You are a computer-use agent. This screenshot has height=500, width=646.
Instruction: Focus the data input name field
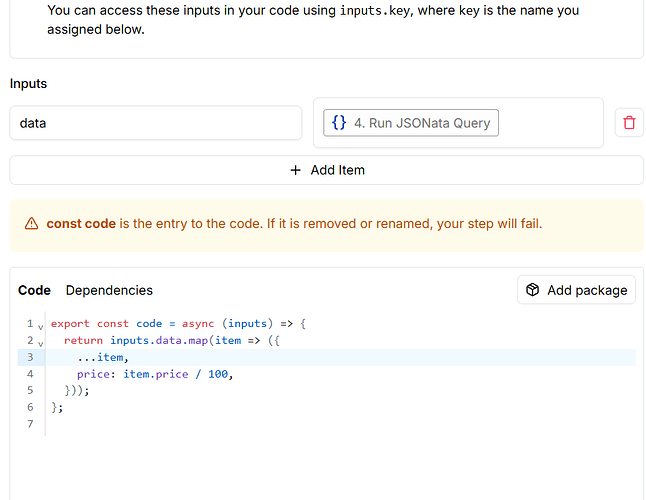(x=155, y=123)
